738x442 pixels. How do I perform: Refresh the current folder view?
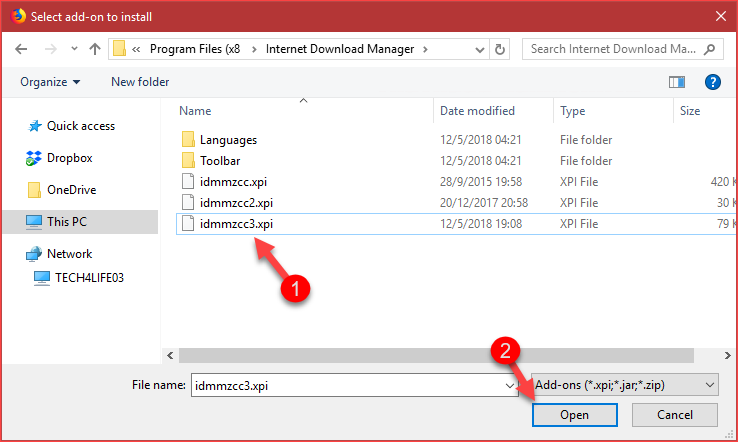click(500, 48)
